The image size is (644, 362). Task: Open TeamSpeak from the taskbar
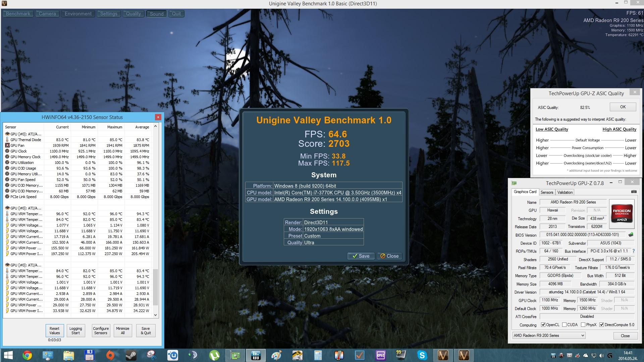click(x=193, y=355)
